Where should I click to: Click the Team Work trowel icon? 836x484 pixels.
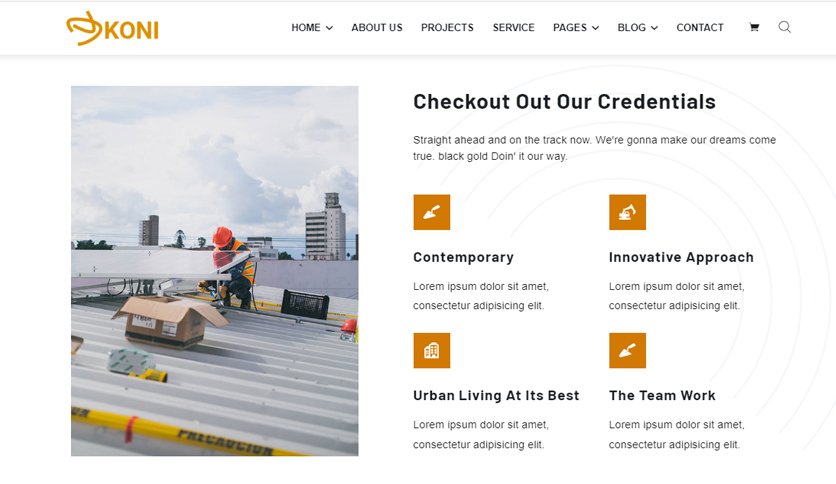point(627,350)
